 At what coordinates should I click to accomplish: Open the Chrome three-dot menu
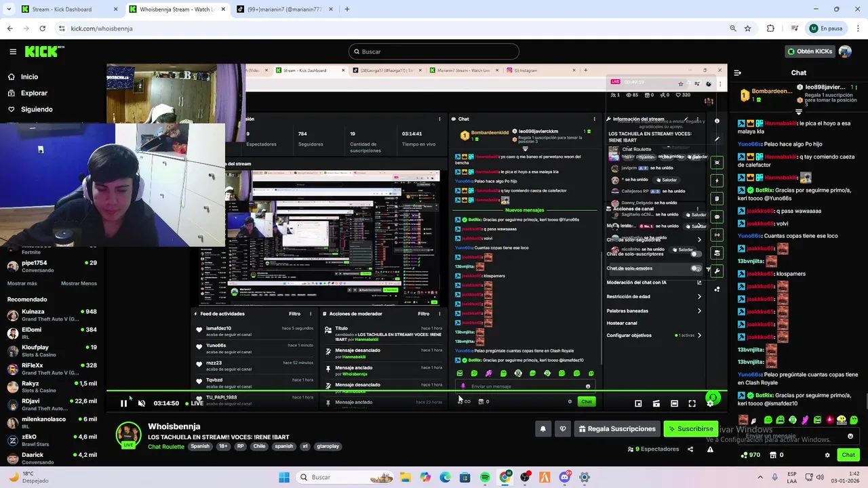click(859, 28)
